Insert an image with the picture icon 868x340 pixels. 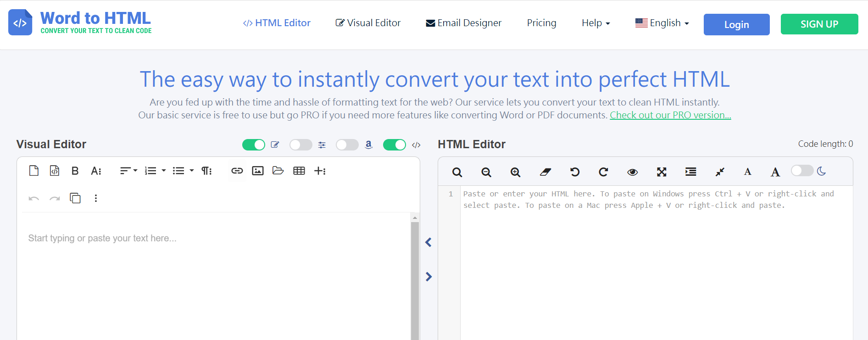(x=258, y=171)
